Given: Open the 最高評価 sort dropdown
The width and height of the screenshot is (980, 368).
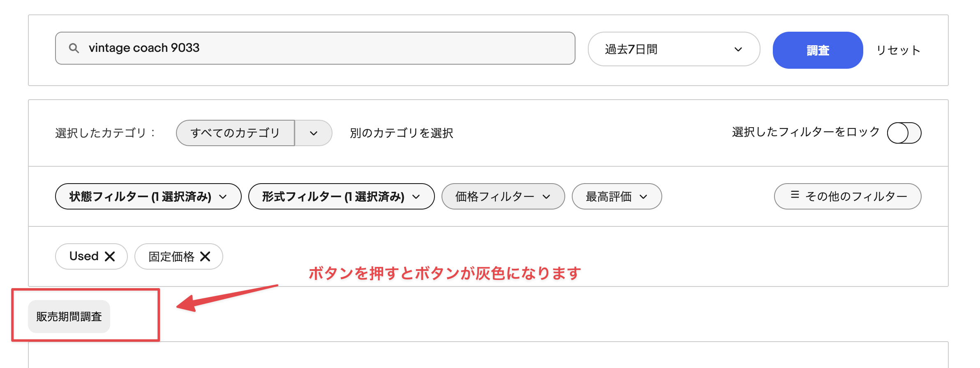Looking at the screenshot, I should point(617,196).
